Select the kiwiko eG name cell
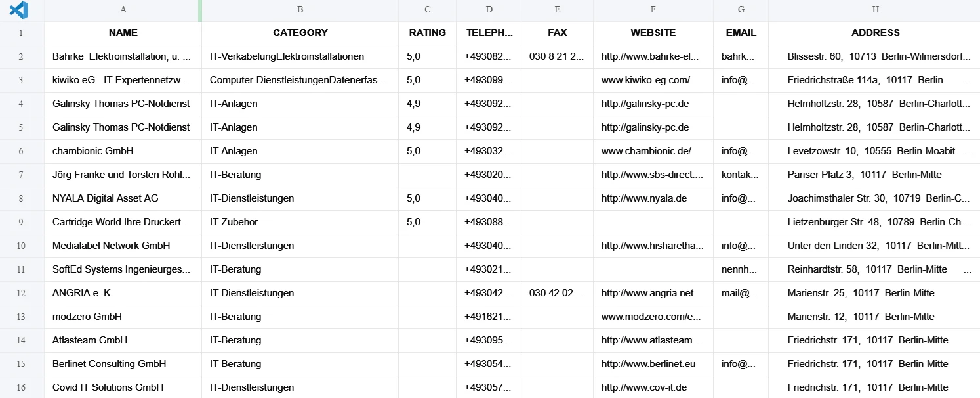This screenshot has height=398, width=980. 123,80
